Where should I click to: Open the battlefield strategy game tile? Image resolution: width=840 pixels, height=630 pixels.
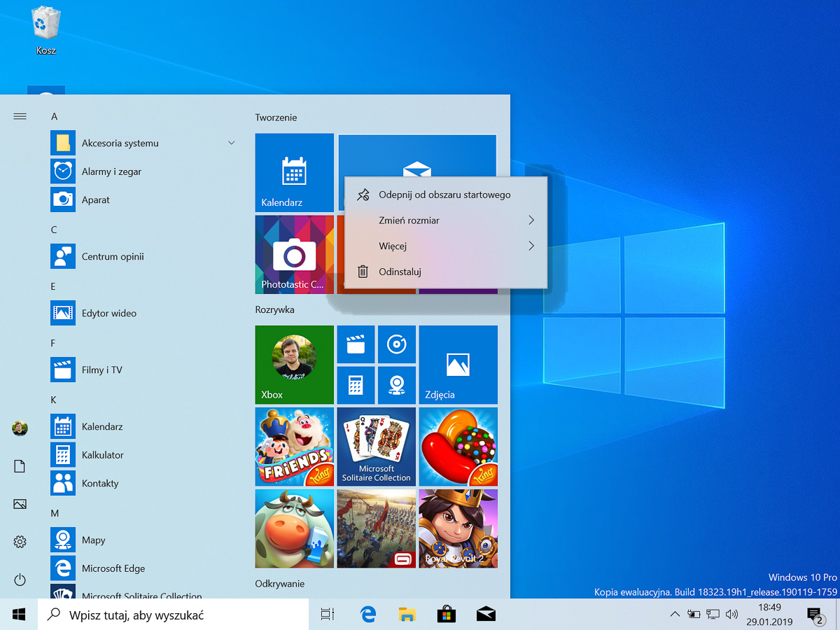pyautogui.click(x=377, y=528)
